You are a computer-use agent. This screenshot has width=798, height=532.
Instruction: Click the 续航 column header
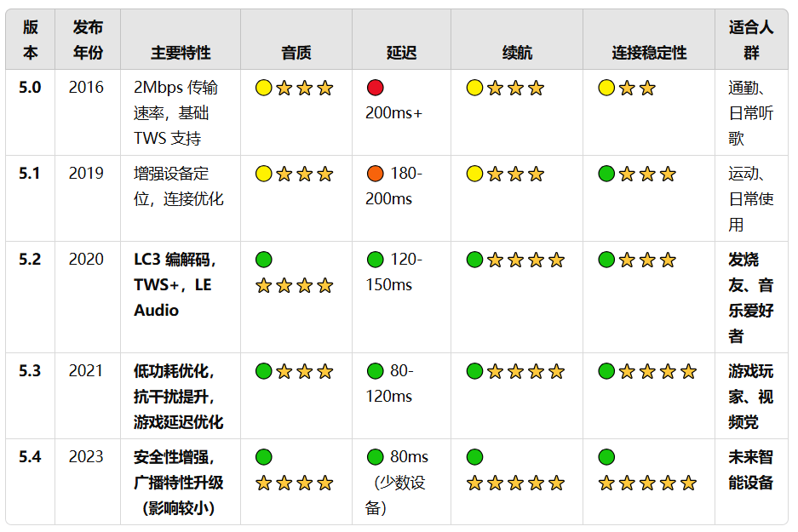517,53
